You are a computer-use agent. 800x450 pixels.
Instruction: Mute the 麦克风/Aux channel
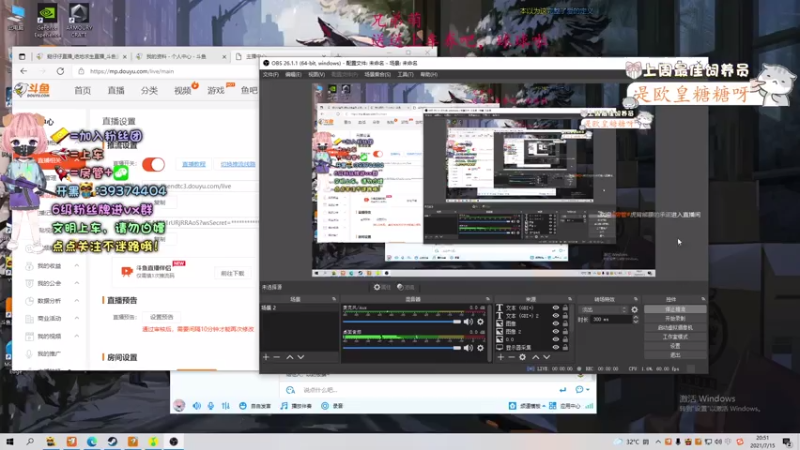point(468,322)
